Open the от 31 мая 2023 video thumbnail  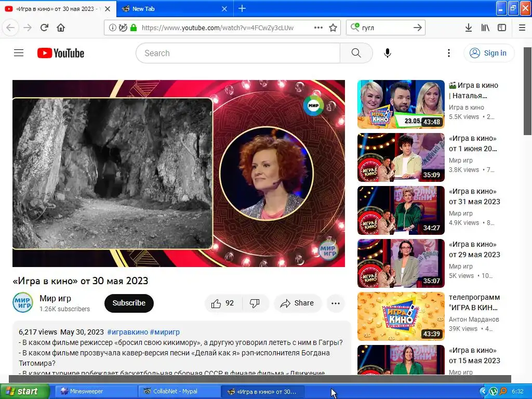point(401,210)
